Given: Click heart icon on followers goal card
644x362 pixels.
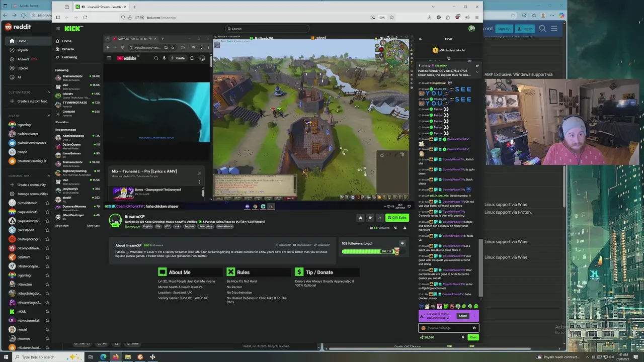Looking at the screenshot, I should pos(402,243).
